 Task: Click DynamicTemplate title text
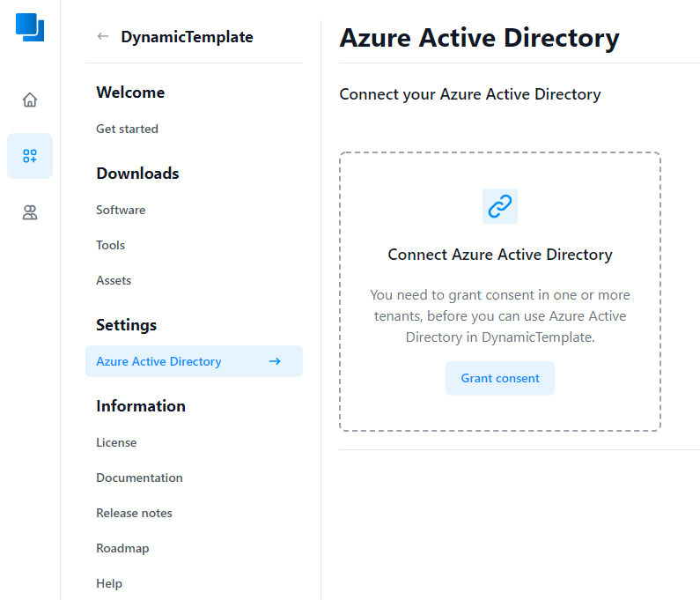tap(187, 37)
